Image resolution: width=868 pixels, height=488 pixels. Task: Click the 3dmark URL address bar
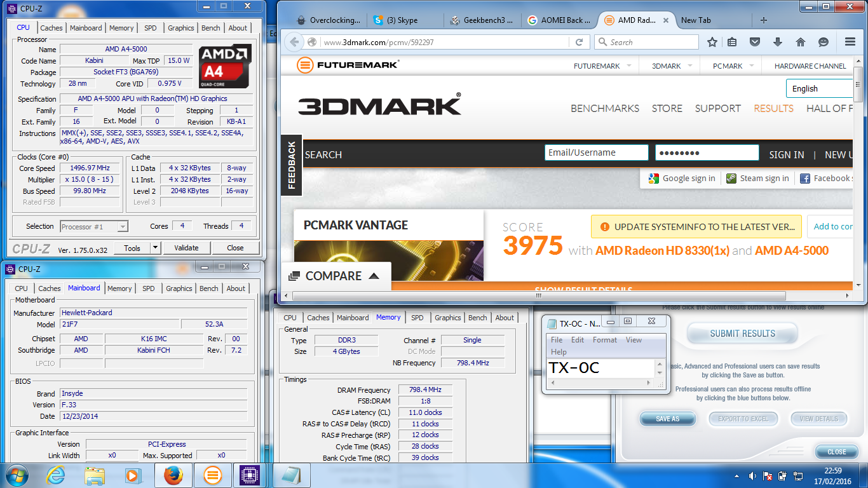(445, 43)
